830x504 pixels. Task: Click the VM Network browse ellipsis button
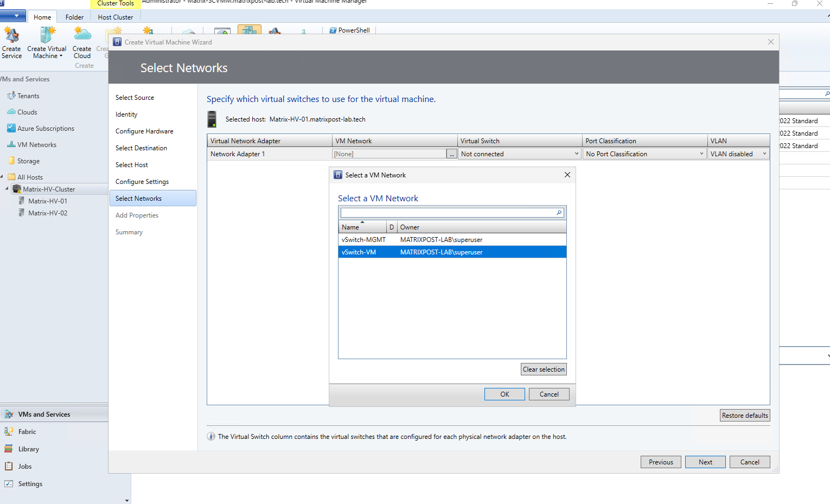(x=452, y=154)
